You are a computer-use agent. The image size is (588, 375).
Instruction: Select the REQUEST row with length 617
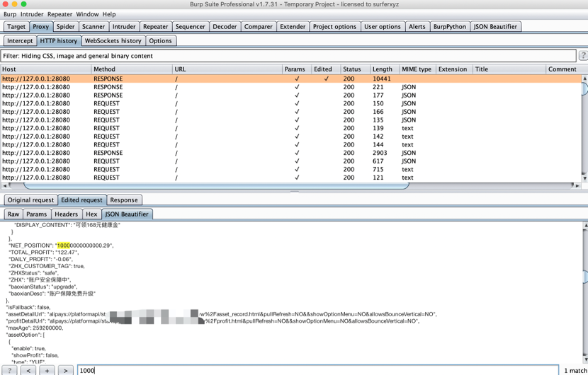(x=291, y=161)
